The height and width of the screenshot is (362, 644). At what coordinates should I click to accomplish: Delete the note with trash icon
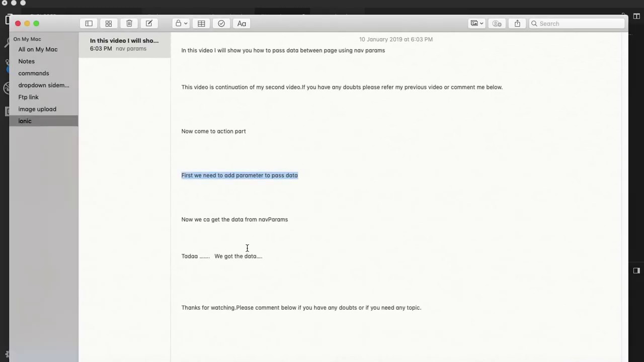click(129, 24)
